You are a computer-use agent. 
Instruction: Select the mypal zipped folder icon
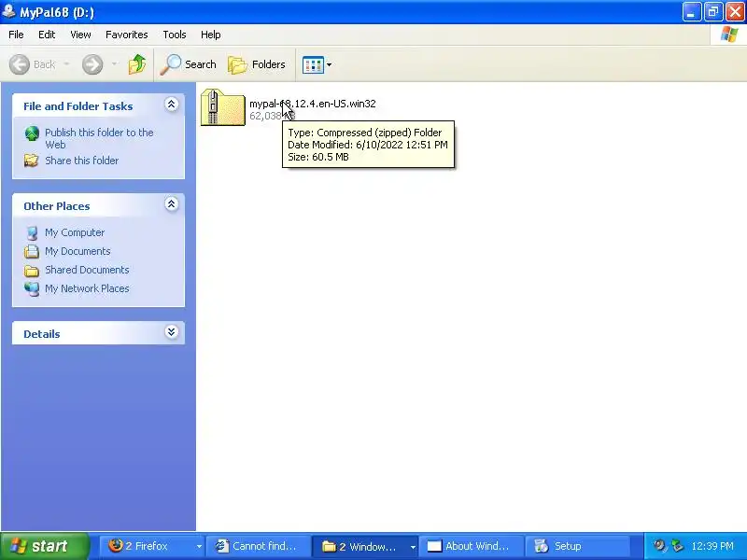coord(222,107)
